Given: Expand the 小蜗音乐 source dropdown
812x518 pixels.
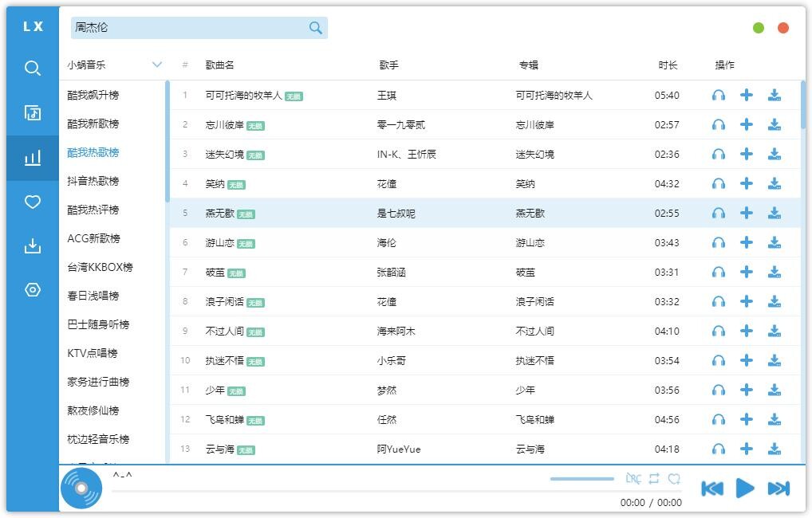Looking at the screenshot, I should 156,65.
